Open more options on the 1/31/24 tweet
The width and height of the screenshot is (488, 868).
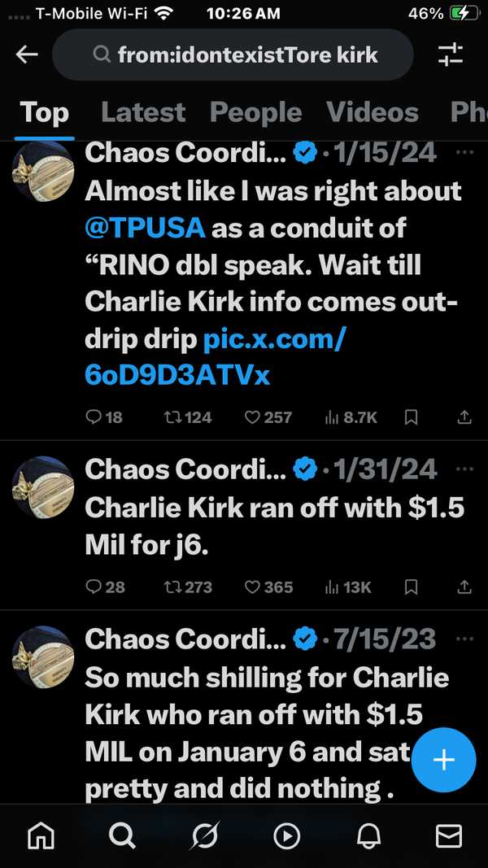(x=464, y=469)
